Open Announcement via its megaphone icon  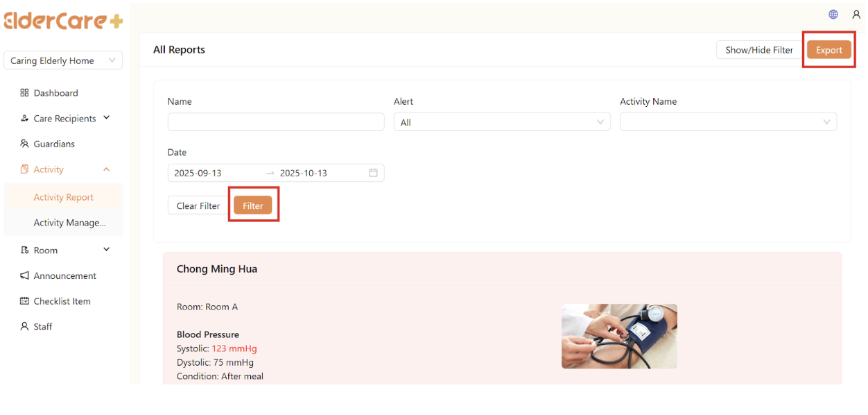23,276
